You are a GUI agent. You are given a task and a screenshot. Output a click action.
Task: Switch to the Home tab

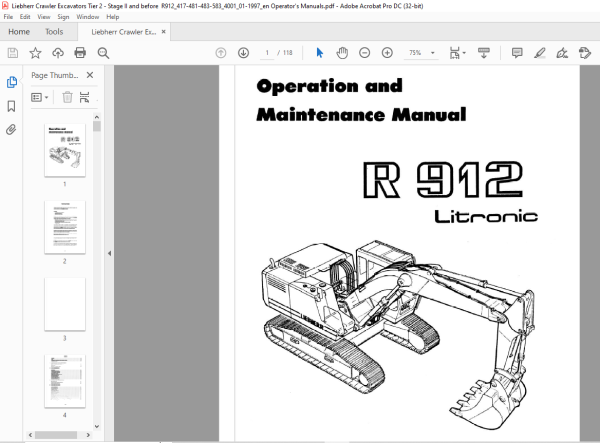click(x=19, y=32)
